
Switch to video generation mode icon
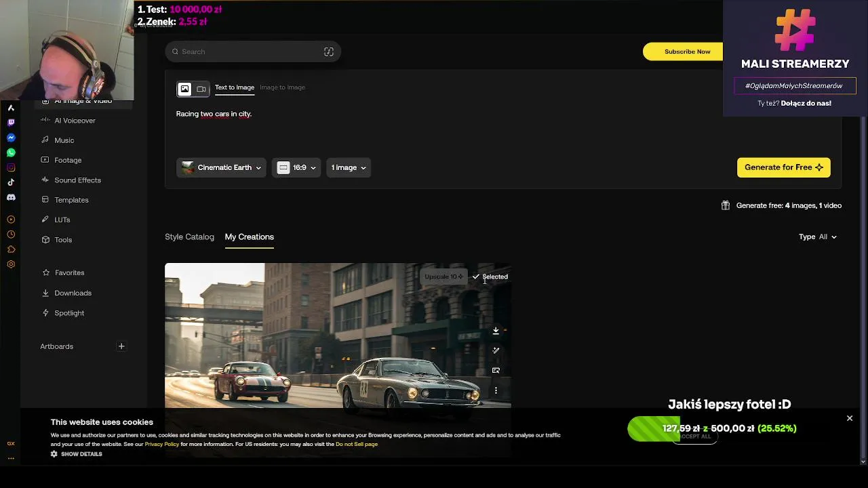click(201, 89)
